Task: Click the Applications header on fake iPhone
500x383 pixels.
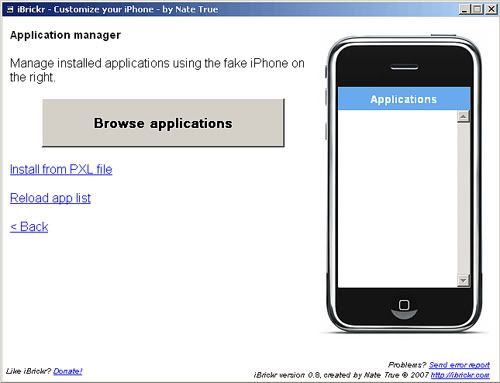Action: pyautogui.click(x=404, y=99)
